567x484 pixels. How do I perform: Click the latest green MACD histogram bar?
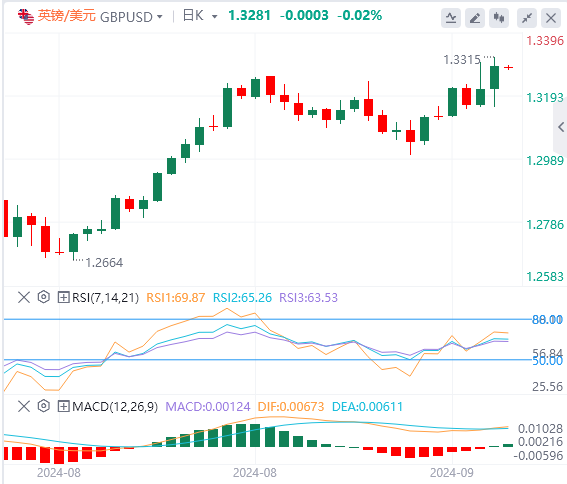(508, 445)
